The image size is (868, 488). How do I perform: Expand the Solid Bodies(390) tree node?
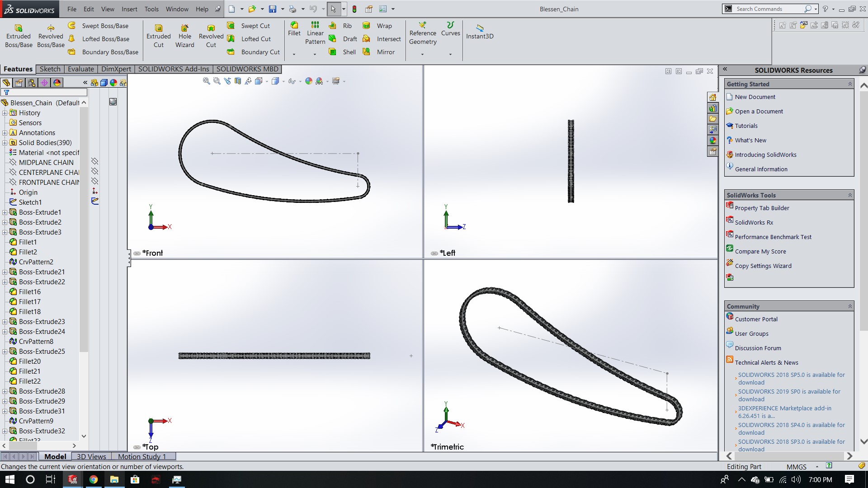tap(5, 142)
